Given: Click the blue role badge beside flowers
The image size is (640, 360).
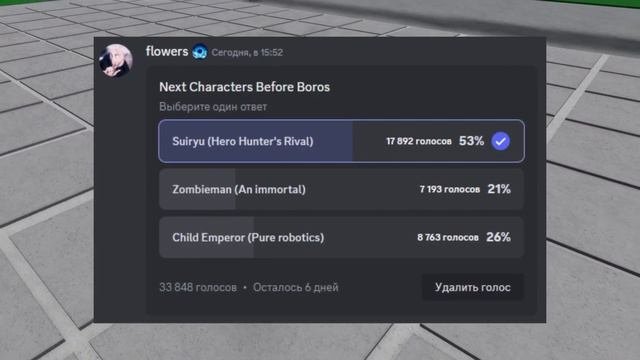Looking at the screenshot, I should (x=200, y=52).
